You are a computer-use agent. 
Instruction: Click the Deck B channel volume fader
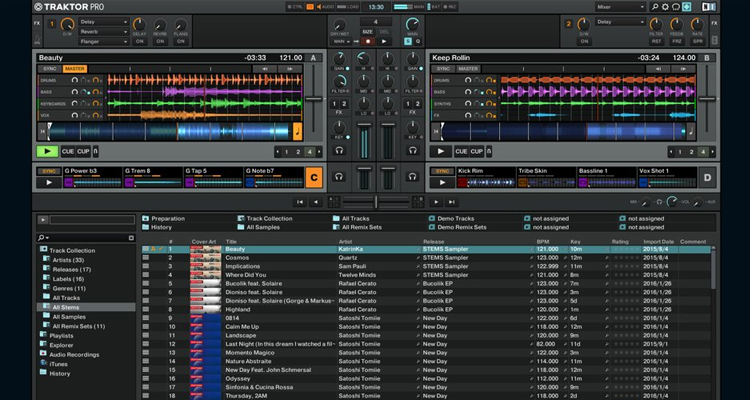coord(388,125)
